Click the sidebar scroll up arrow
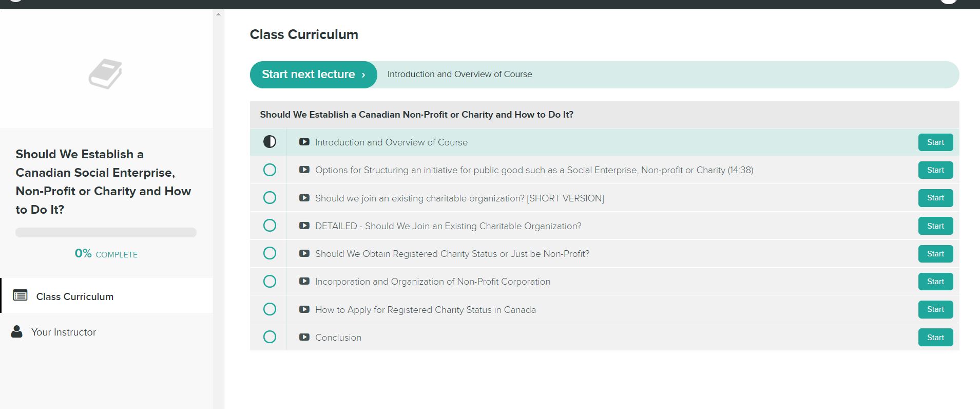 (x=218, y=14)
